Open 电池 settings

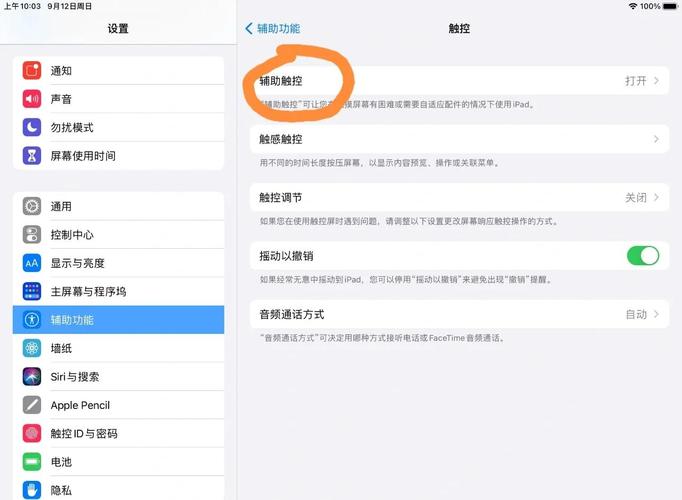click(x=118, y=462)
